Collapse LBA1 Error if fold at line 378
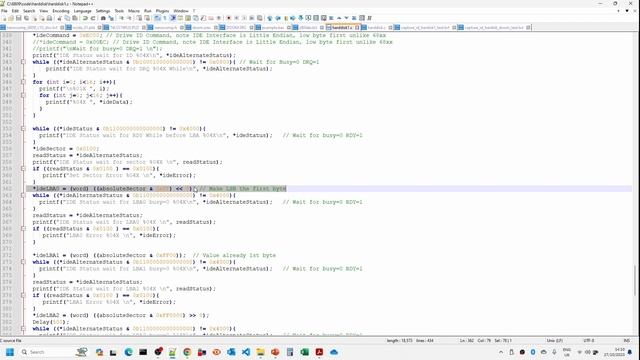 (x=23, y=295)
